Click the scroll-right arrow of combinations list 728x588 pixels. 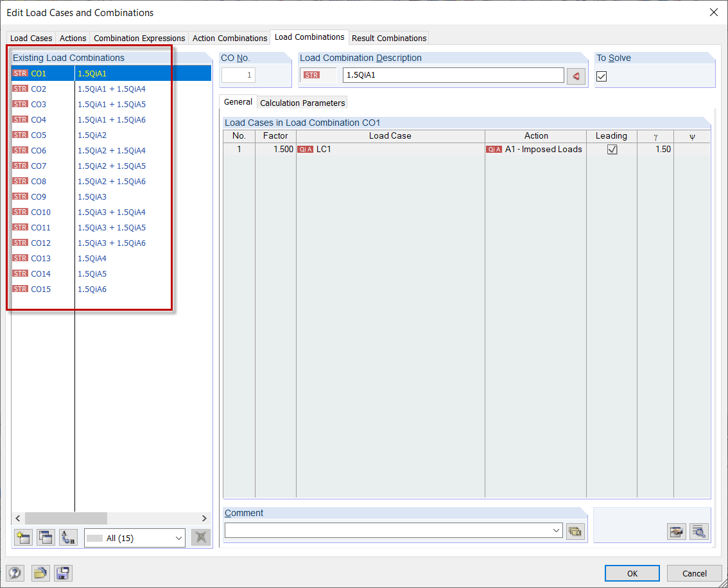coord(204,519)
